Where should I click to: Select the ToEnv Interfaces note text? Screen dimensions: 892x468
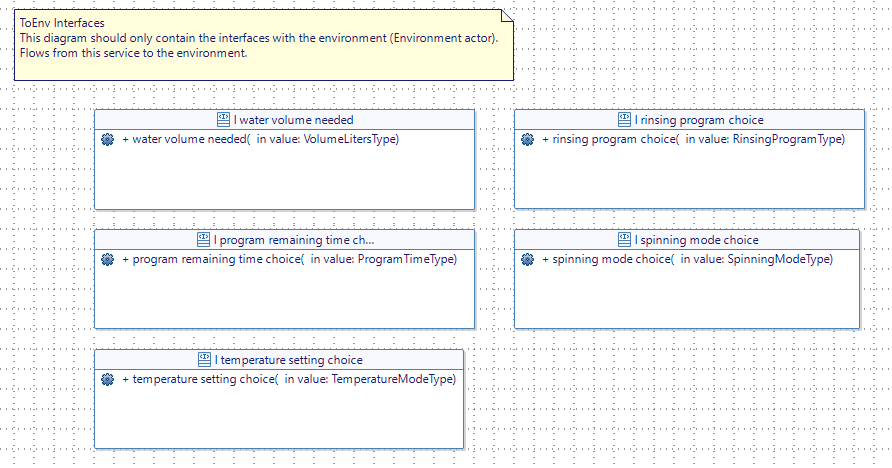click(x=259, y=38)
